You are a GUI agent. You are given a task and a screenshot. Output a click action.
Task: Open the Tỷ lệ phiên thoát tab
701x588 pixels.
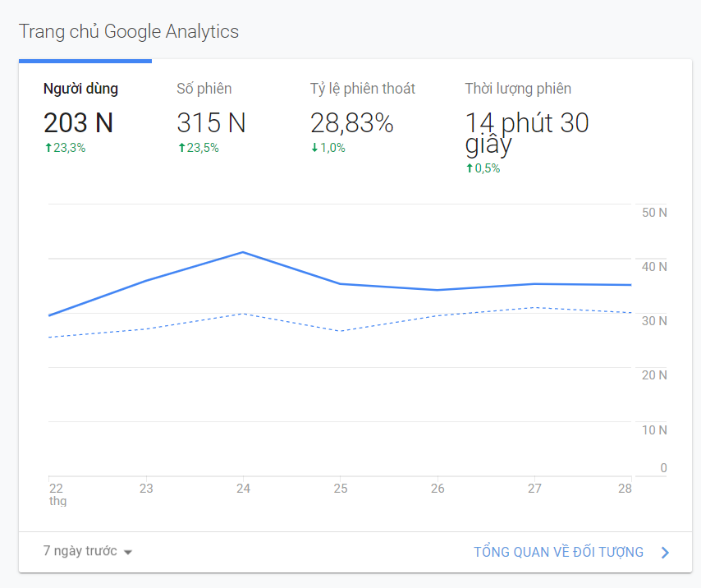coord(363,89)
